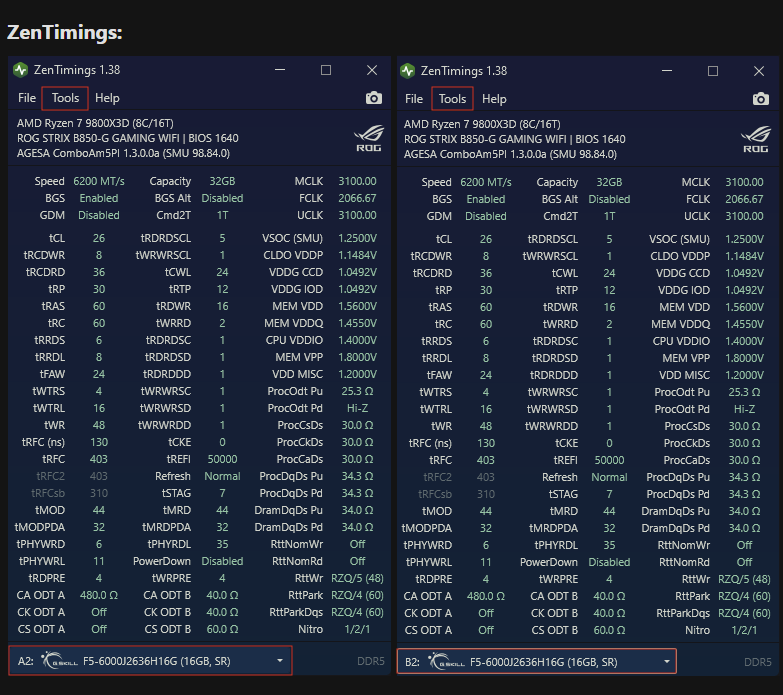Click the ZenTimings app icon in right window title bar
Image resolution: width=783 pixels, height=695 pixels.
point(407,71)
